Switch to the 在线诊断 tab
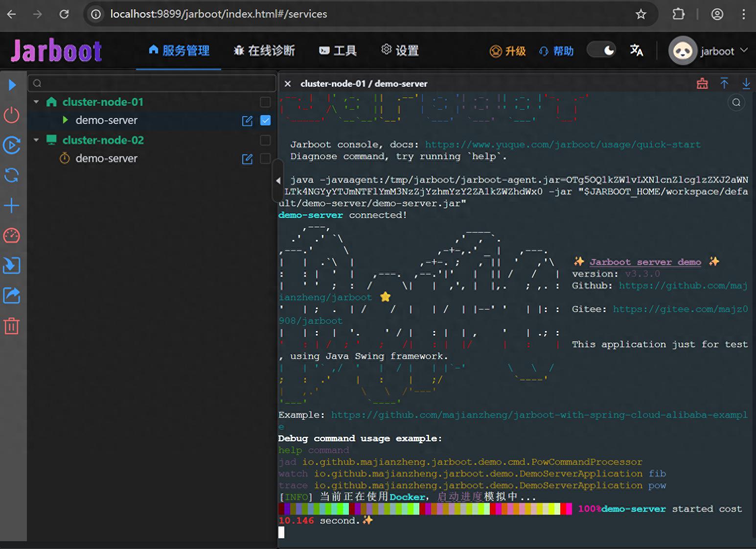756x549 pixels. click(265, 51)
